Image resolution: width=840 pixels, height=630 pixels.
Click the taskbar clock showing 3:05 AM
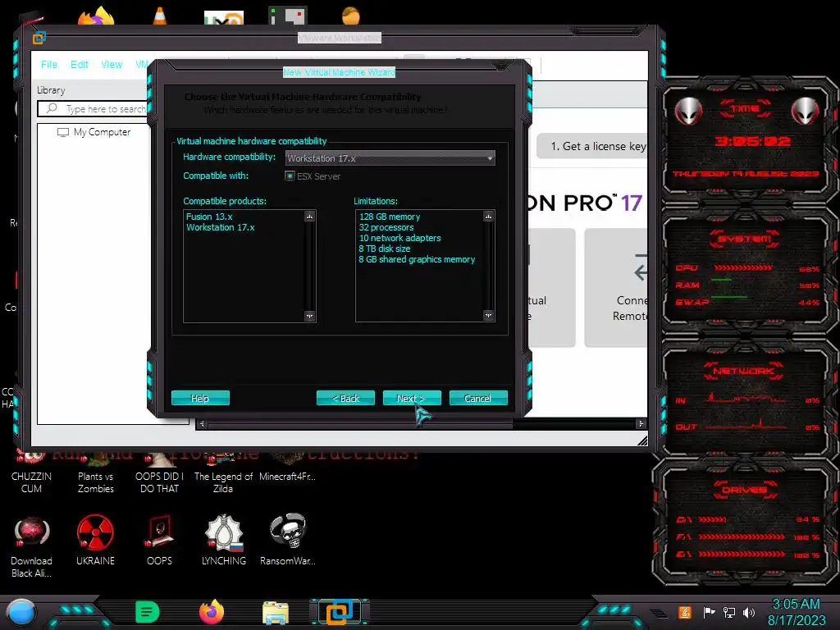797,612
